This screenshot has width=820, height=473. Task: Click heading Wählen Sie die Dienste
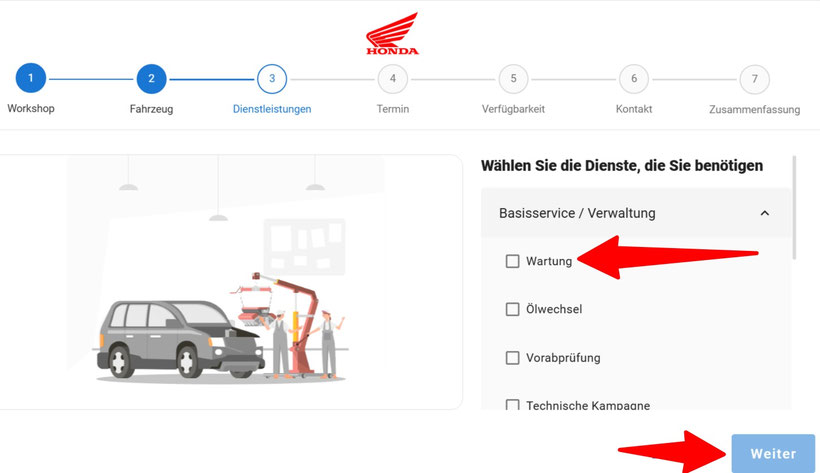point(622,166)
